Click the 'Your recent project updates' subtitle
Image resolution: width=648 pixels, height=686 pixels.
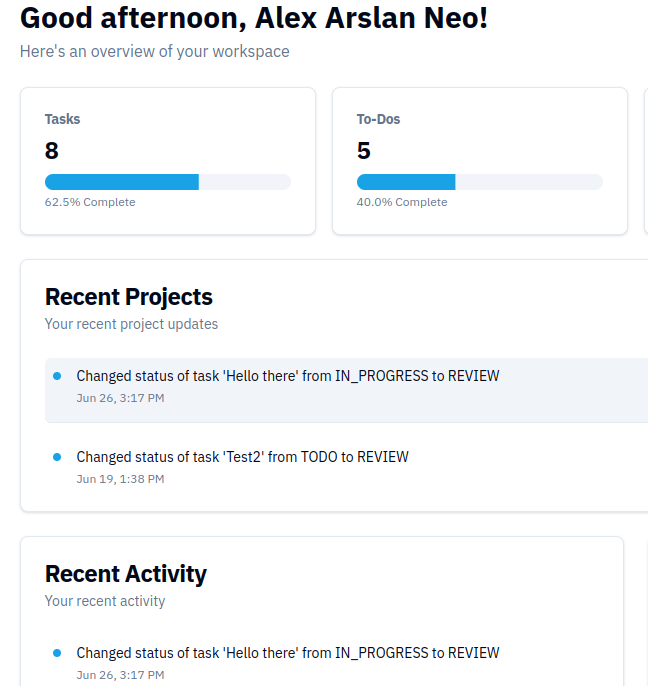[x=131, y=324]
